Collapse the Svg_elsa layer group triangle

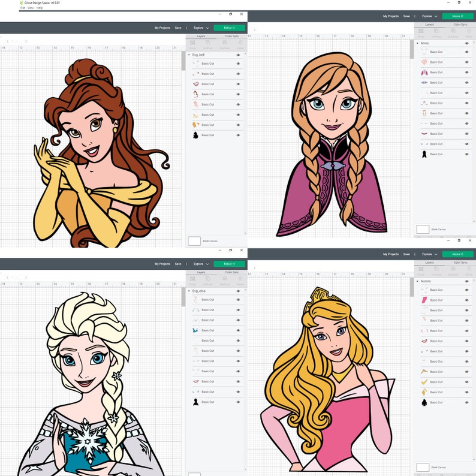[x=189, y=291]
